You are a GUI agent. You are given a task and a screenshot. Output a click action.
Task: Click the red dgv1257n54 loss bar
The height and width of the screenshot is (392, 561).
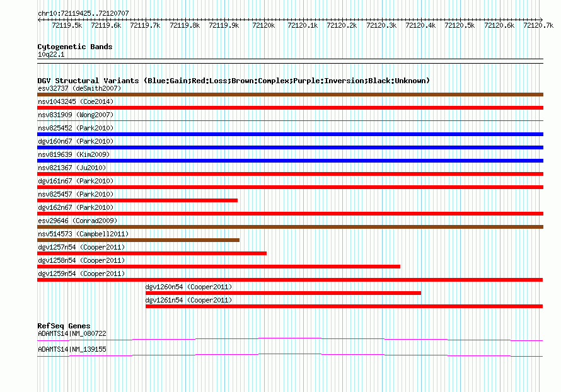[x=152, y=253]
